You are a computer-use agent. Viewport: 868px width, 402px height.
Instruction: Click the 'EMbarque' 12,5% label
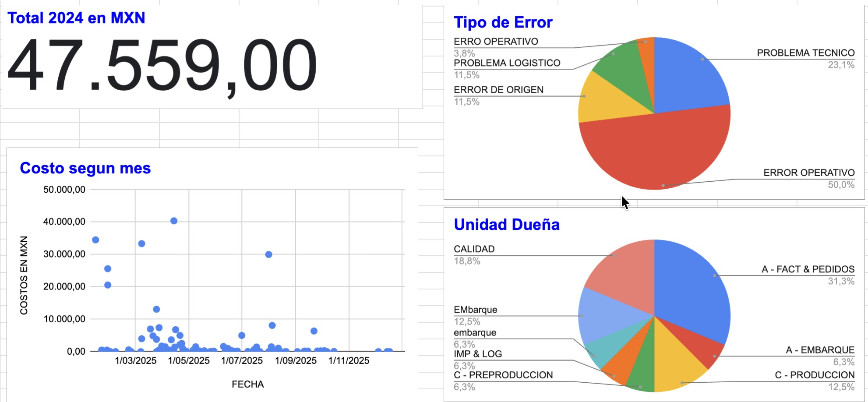[x=476, y=310]
